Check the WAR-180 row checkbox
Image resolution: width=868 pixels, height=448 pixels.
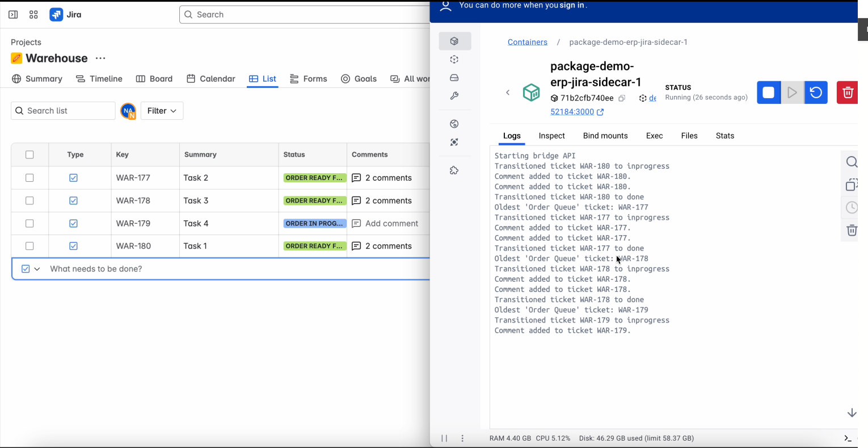point(30,246)
